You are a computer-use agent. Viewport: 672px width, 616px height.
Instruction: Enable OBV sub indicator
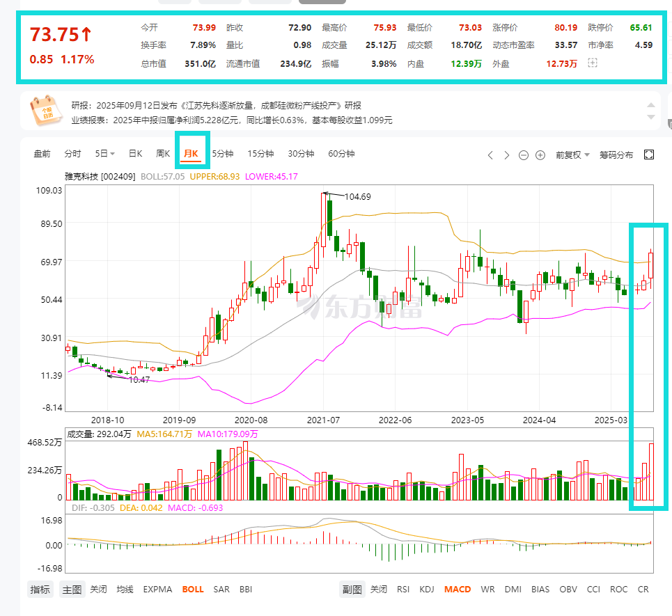(568, 590)
